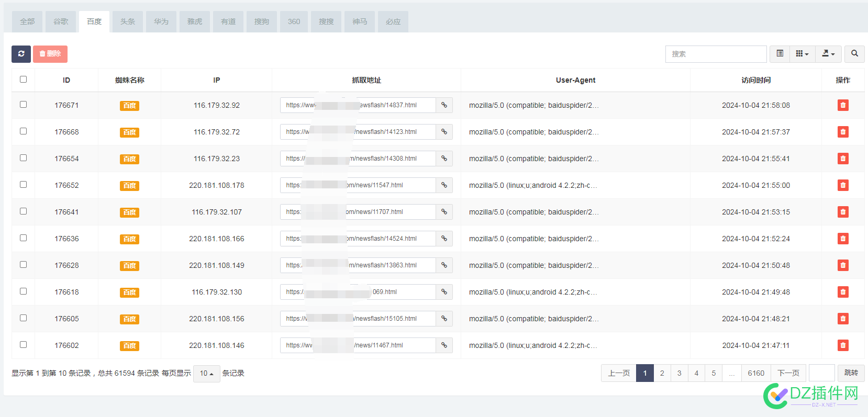Toggle the select-all header checkbox
Screen dimensions: 868x417
(x=23, y=80)
